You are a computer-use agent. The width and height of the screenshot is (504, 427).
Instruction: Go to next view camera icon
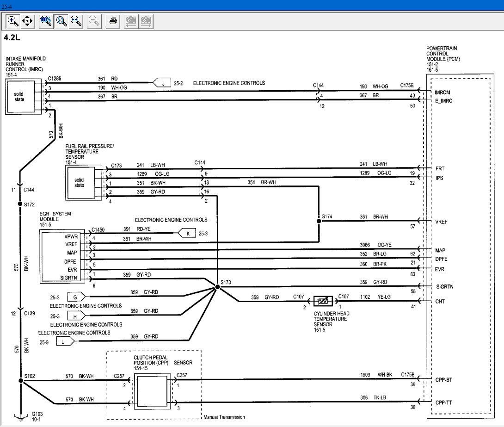(x=146, y=21)
